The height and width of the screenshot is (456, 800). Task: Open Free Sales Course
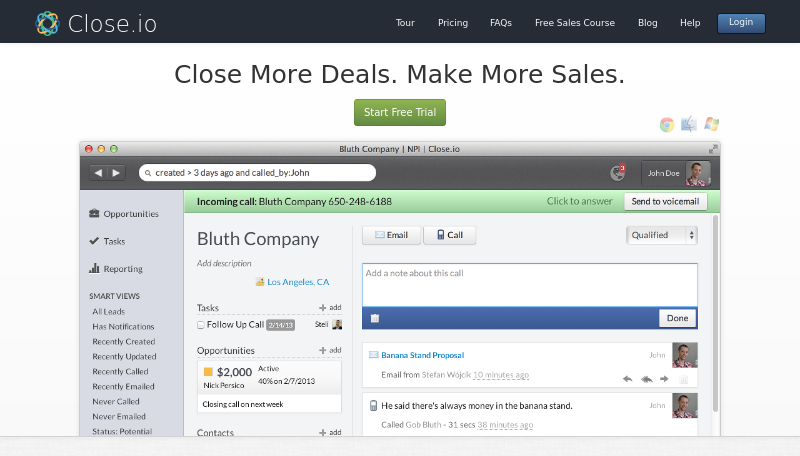(x=574, y=23)
